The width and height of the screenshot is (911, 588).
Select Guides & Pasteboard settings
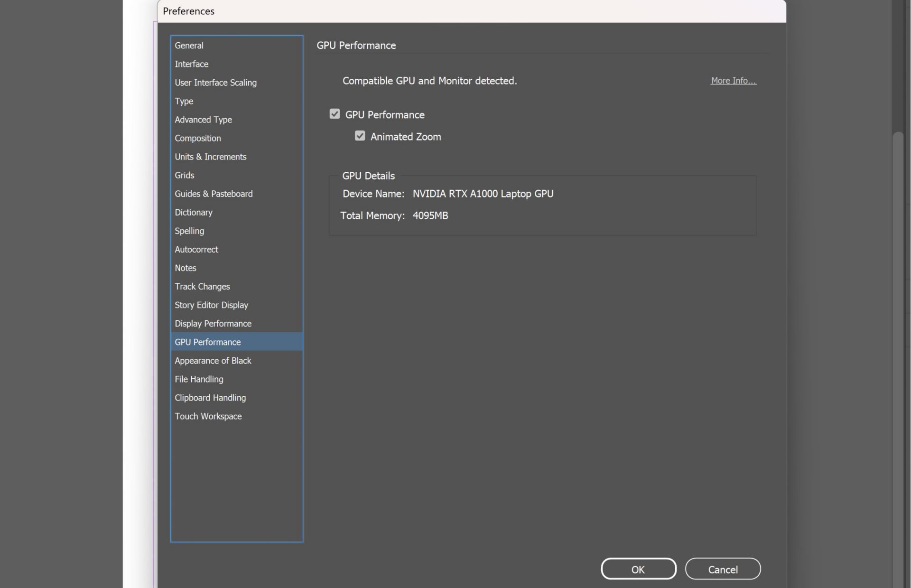(x=214, y=194)
